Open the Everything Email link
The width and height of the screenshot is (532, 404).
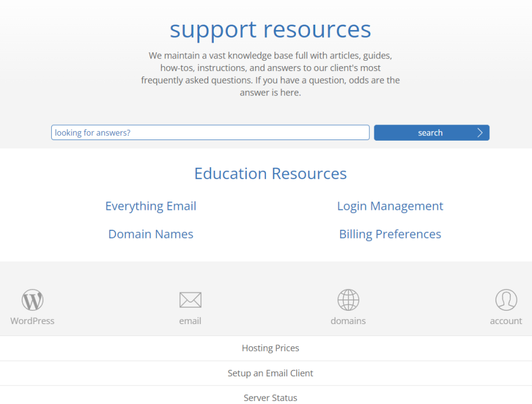pos(150,206)
